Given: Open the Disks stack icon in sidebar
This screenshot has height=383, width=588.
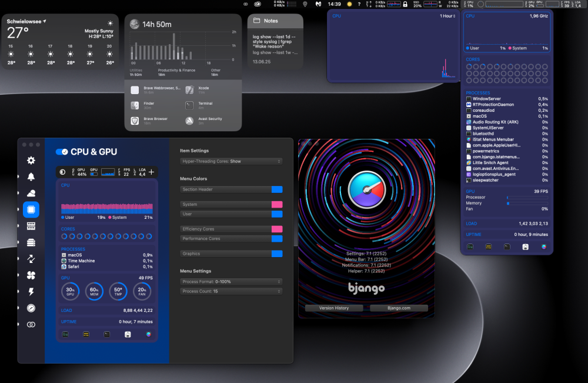Looking at the screenshot, I should pos(31,243).
